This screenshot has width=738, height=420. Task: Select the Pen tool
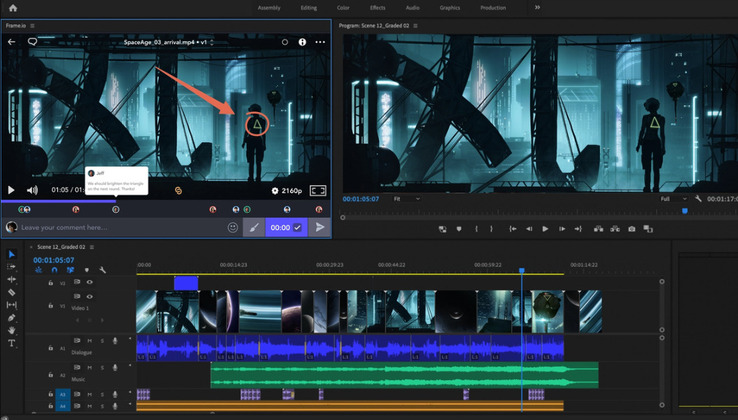(12, 318)
